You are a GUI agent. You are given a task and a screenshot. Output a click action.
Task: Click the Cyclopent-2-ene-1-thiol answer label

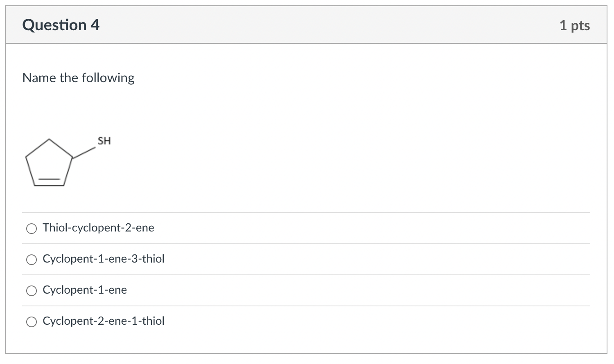point(104,321)
